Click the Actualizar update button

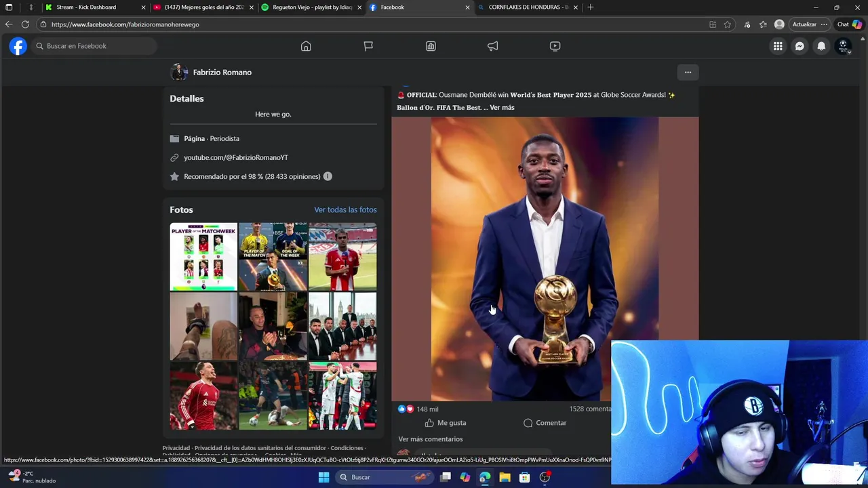[804, 24]
